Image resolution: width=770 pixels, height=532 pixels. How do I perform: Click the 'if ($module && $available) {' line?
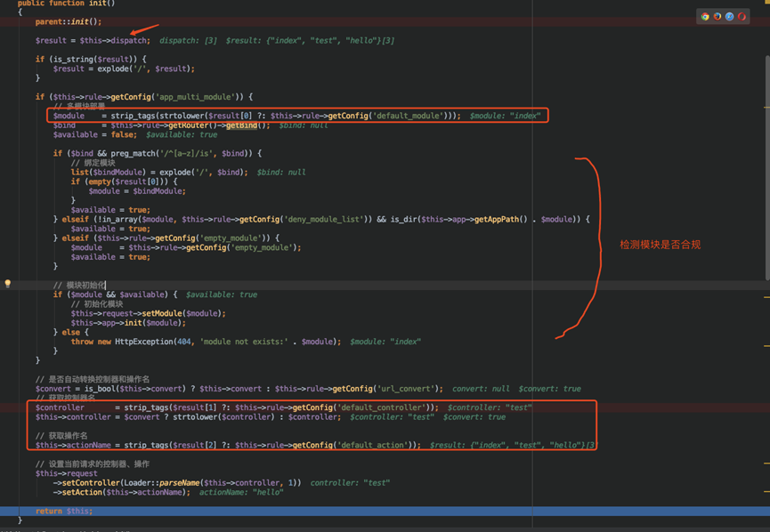(115, 295)
